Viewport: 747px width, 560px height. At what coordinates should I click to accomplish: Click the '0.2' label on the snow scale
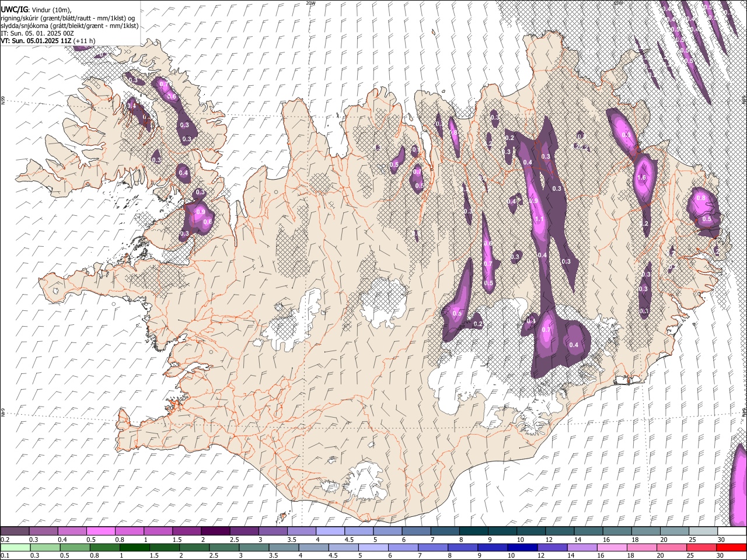click(x=5, y=540)
